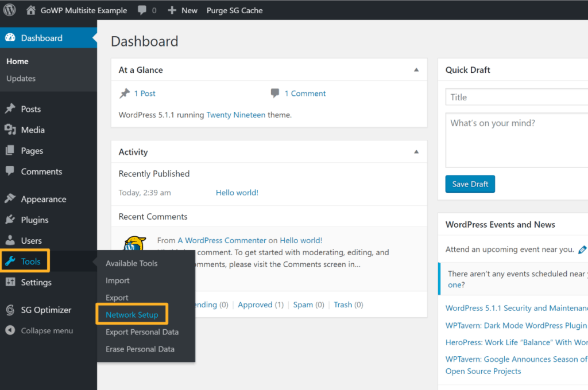Click the SG Optimizer swirl icon
The width and height of the screenshot is (588, 390).
(x=10, y=310)
